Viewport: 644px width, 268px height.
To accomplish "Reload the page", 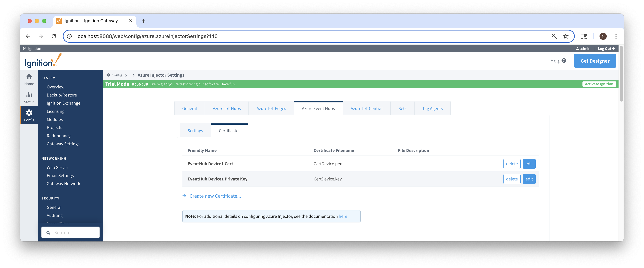I will (54, 36).
